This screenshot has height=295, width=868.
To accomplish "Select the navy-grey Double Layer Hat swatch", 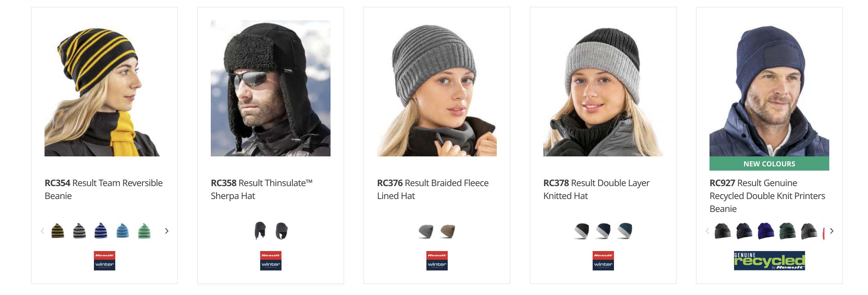I will pyautogui.click(x=603, y=231).
